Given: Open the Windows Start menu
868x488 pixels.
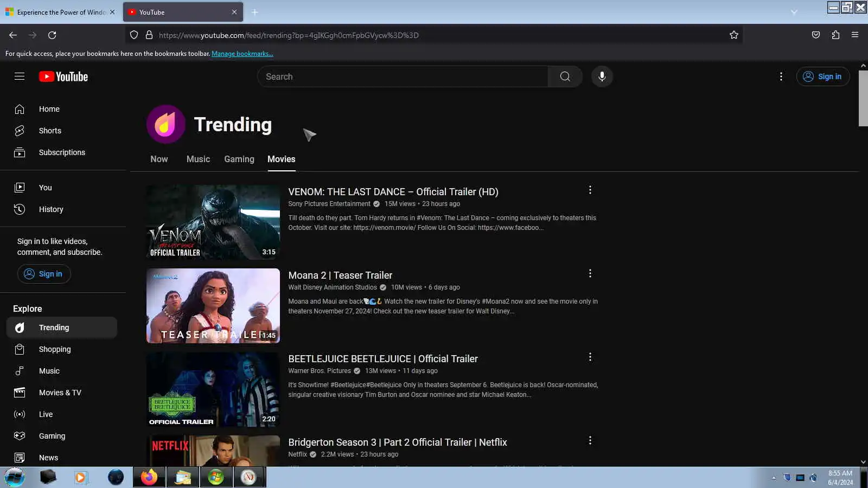Looking at the screenshot, I should point(15,477).
